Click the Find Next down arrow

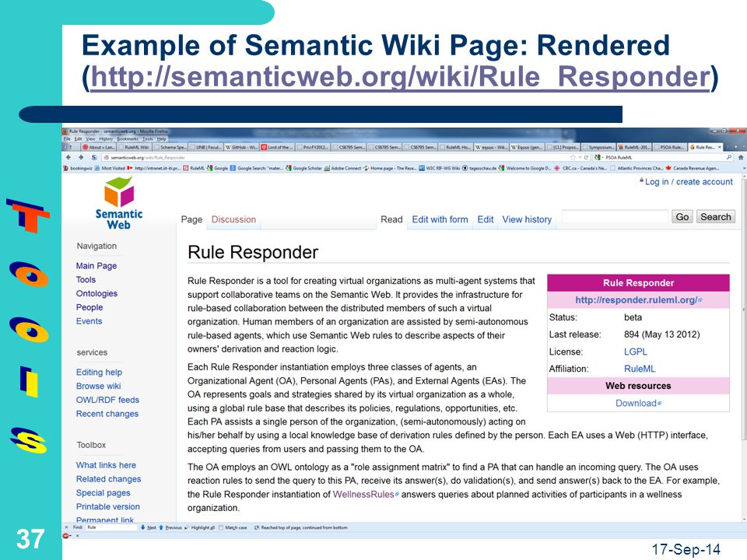[142, 527]
